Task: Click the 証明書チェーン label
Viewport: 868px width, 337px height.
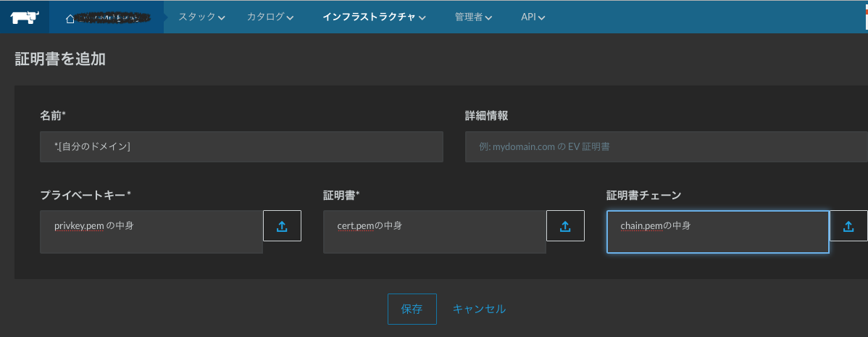Action: pyautogui.click(x=644, y=195)
